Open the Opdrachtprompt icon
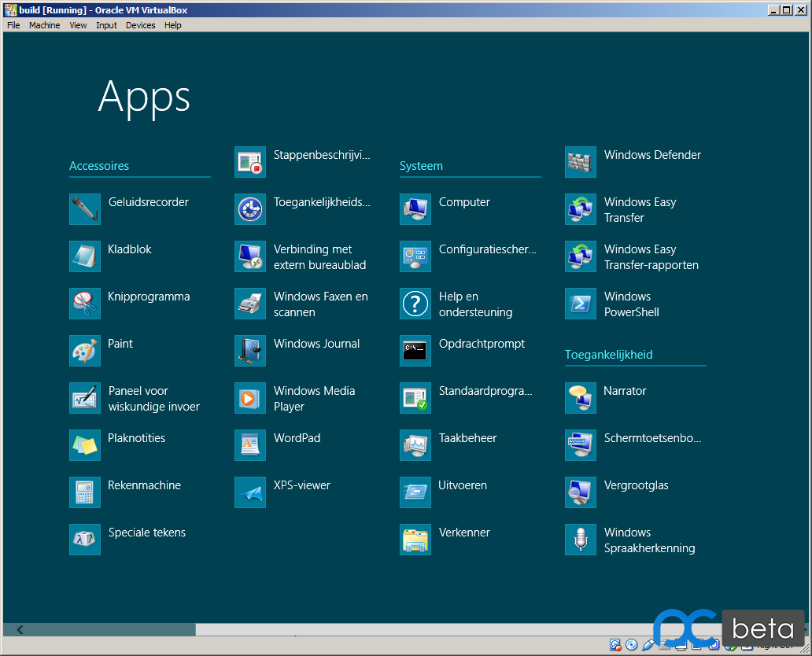812x656 pixels. click(415, 351)
